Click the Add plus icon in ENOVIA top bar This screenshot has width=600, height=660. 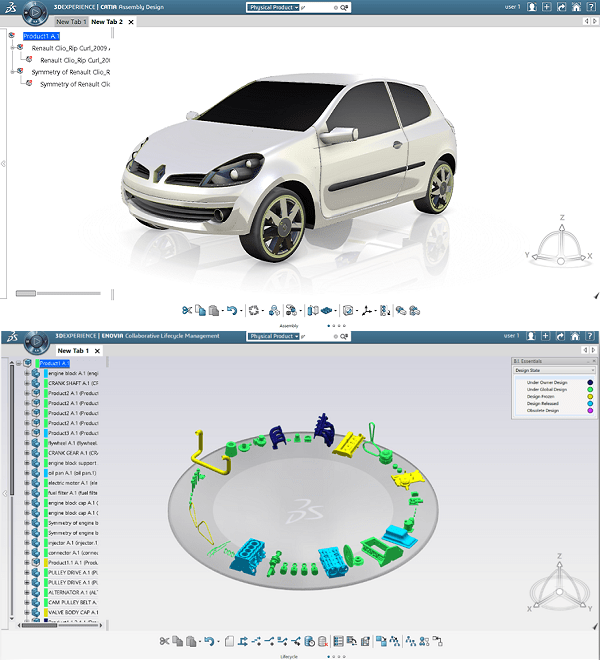(546, 336)
